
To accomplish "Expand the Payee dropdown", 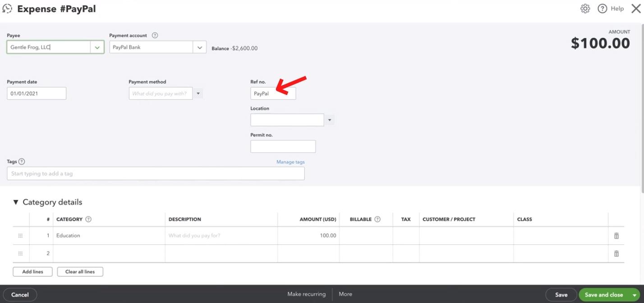I will tap(97, 47).
